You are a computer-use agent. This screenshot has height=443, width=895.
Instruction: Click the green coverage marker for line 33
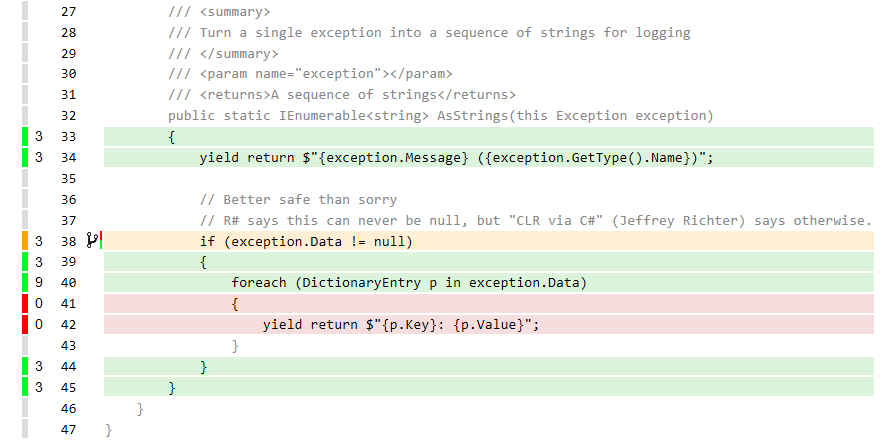[x=25, y=136]
